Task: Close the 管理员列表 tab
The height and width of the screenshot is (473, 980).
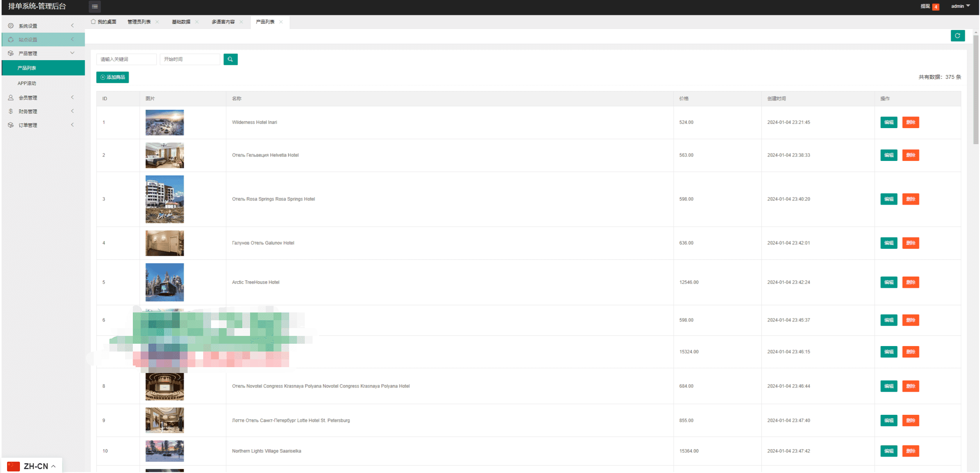Action: [157, 22]
